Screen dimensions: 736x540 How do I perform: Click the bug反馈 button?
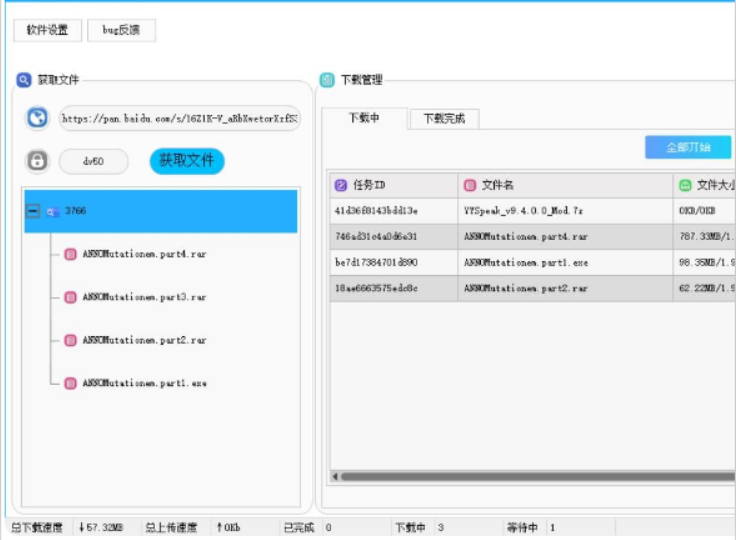point(121,30)
